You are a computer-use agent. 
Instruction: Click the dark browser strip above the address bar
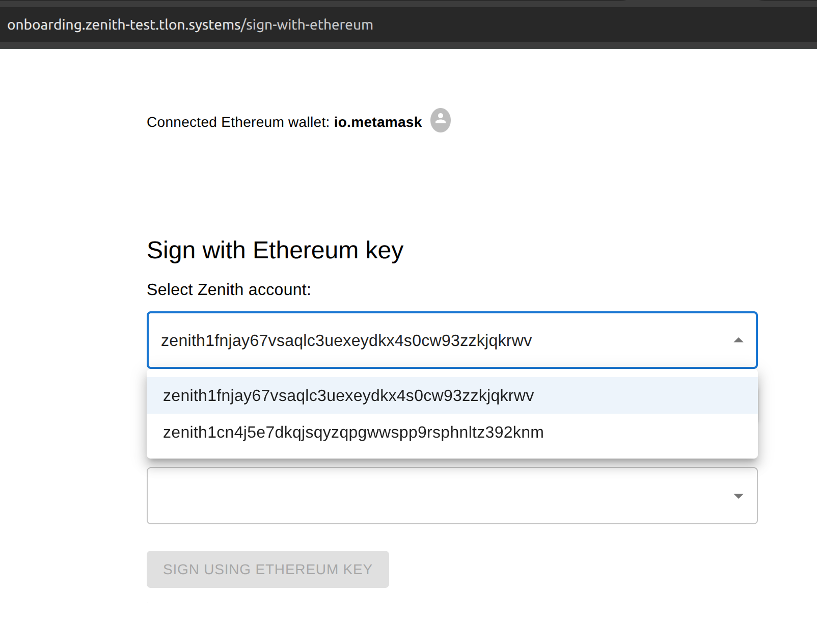(x=306, y=3)
